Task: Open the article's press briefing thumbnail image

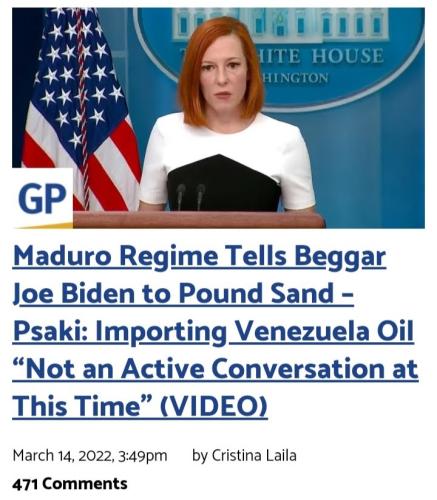Action: (x=218, y=118)
